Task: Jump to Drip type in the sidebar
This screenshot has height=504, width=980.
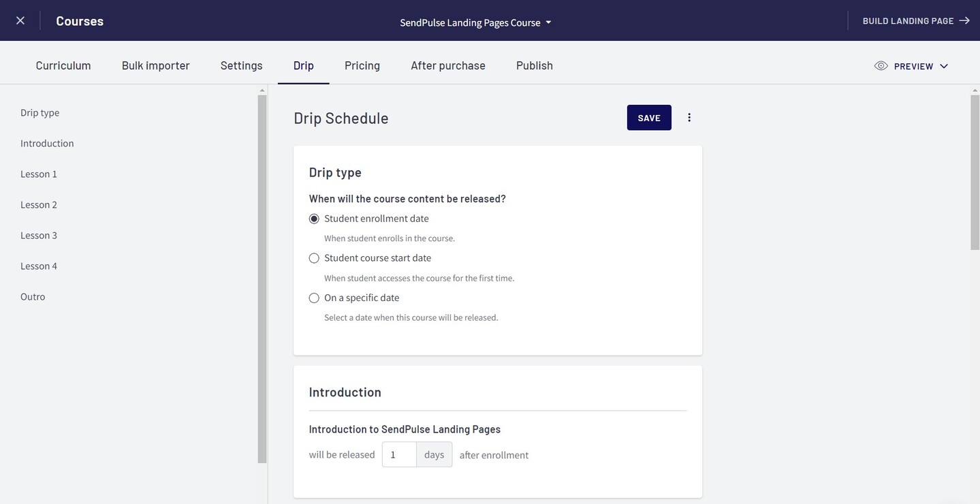Action: click(40, 112)
